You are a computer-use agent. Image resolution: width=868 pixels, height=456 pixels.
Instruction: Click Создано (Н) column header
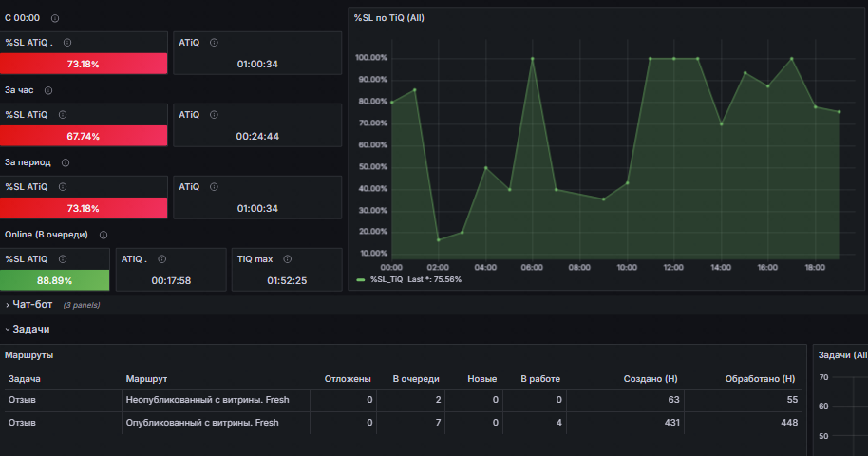tap(651, 379)
